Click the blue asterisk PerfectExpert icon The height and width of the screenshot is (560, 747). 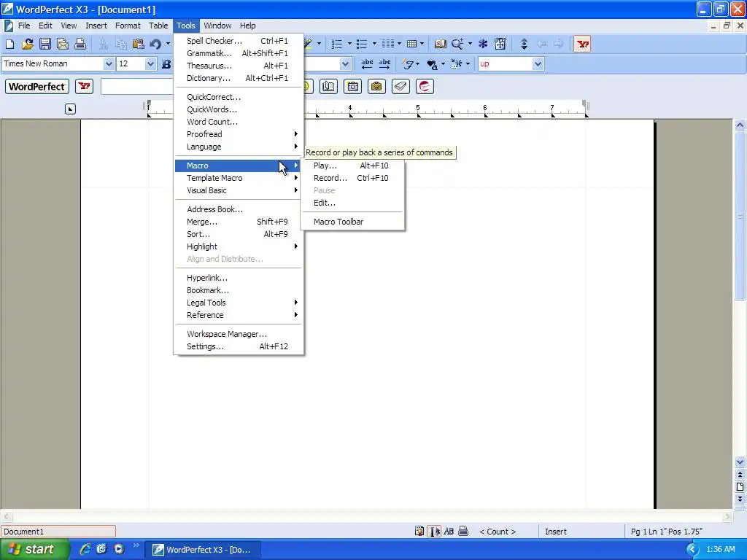483,44
